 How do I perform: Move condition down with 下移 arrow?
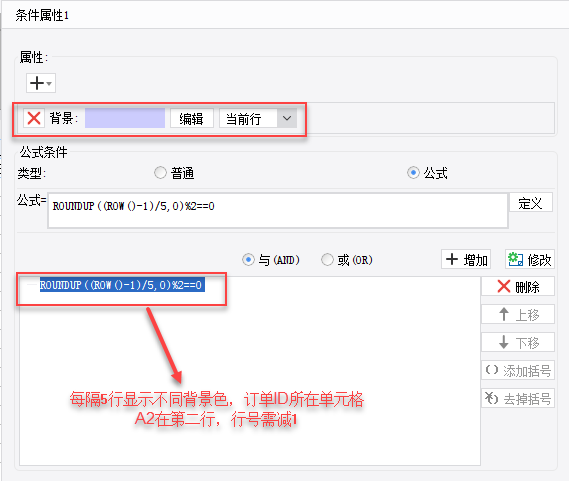pos(518,342)
